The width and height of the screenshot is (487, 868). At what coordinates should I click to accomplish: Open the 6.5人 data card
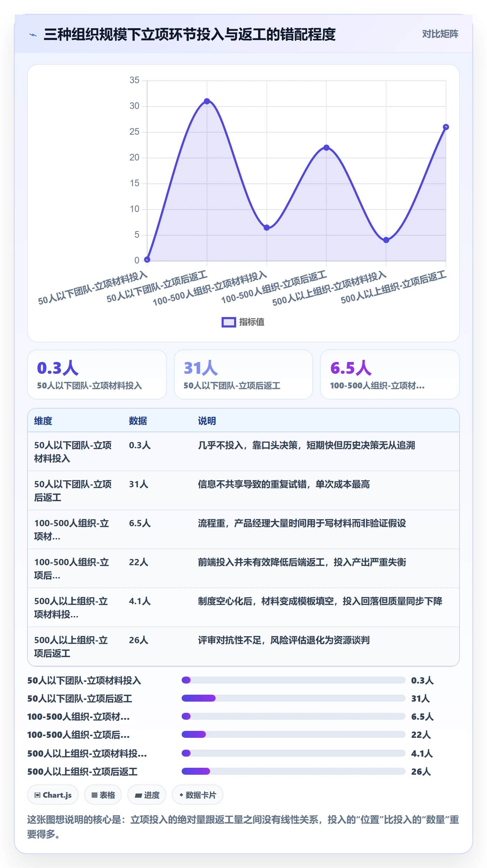coord(390,374)
